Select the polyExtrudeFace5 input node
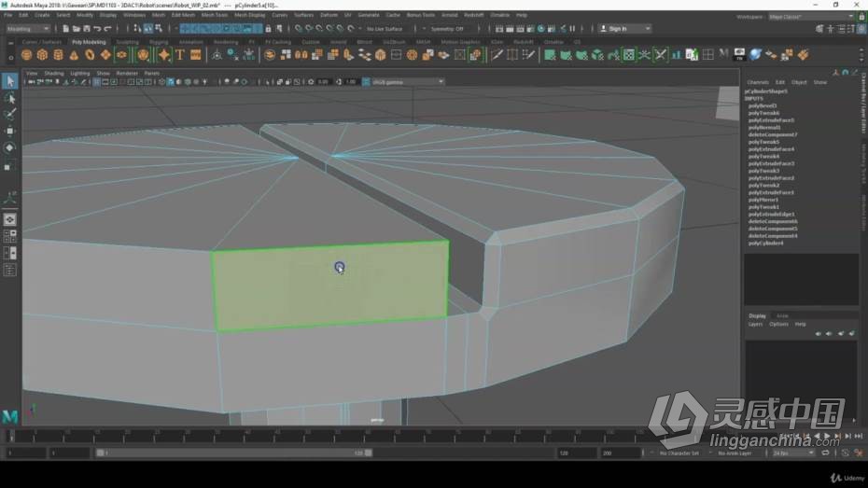Screen dimensions: 868x488 click(771, 120)
